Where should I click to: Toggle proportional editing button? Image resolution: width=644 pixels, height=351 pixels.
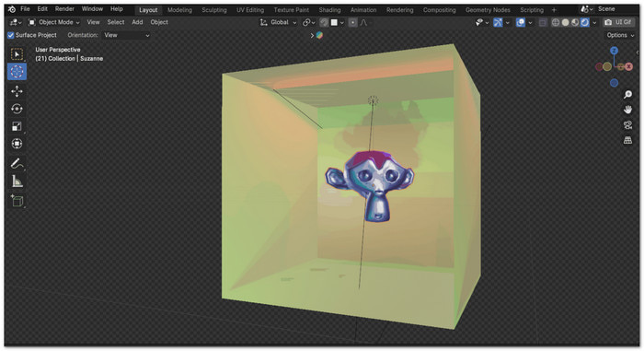coord(352,23)
